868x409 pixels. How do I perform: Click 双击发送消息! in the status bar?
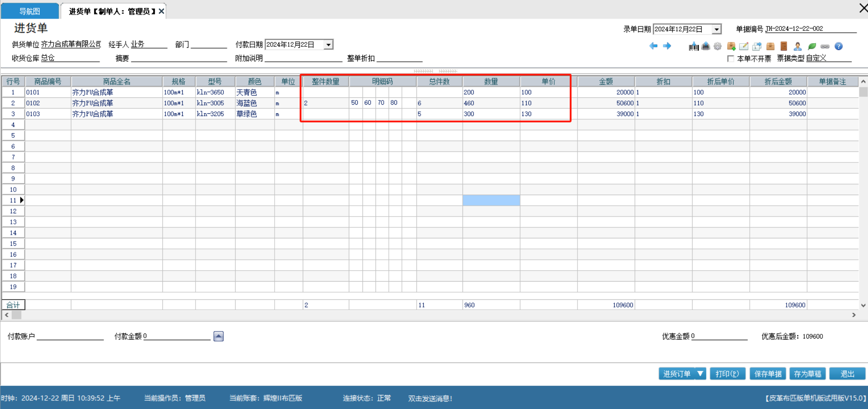pyautogui.click(x=430, y=399)
